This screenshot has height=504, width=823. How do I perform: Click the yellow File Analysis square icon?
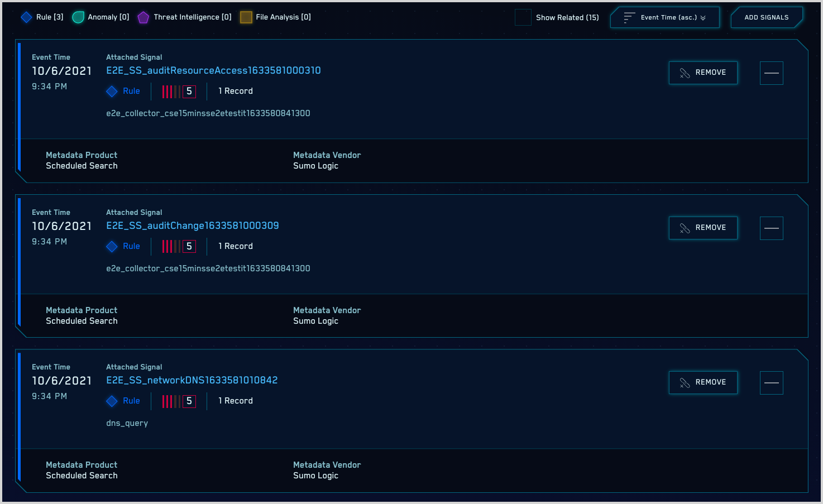(246, 17)
